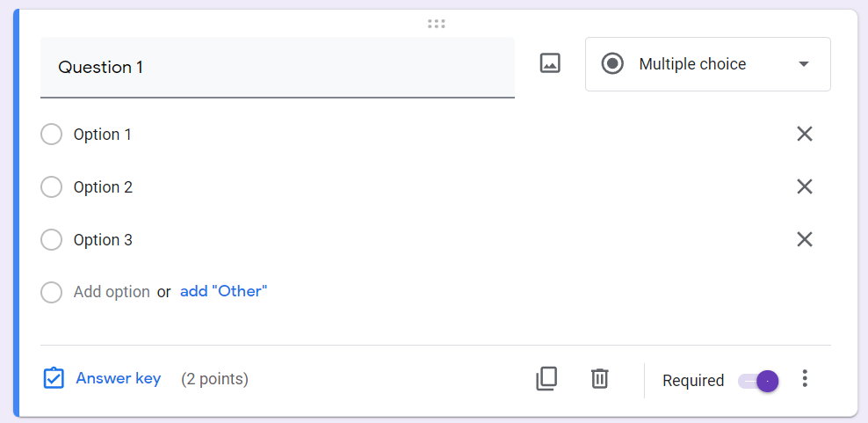Add an image to the question
Image resolution: width=868 pixels, height=423 pixels.
[550, 63]
